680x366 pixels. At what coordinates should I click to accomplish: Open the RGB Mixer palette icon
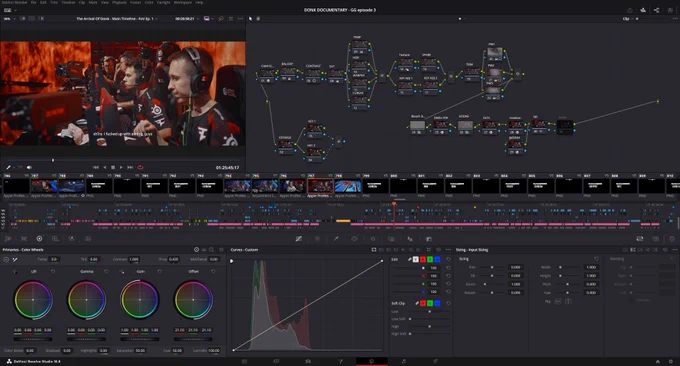(72, 239)
